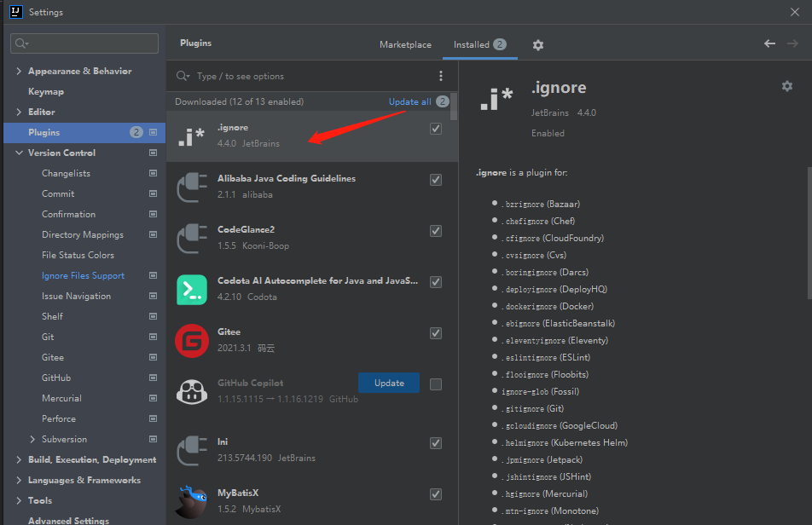Click the .ignore plugin detail gear icon
Viewport: 812px width, 525px height.
787,86
